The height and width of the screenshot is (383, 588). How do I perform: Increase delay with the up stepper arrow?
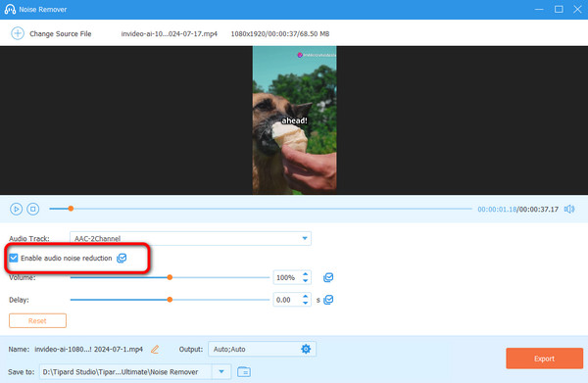pyautogui.click(x=305, y=297)
